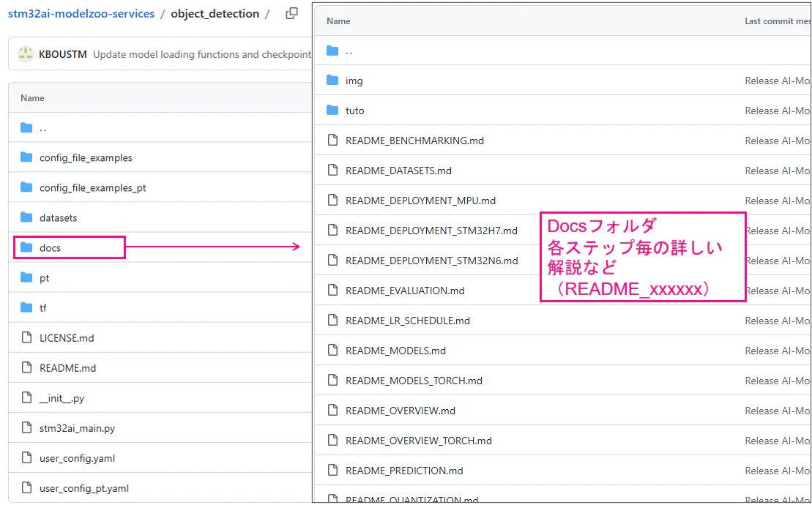
Task: Open README_EVALUATION.md
Action: coord(405,291)
